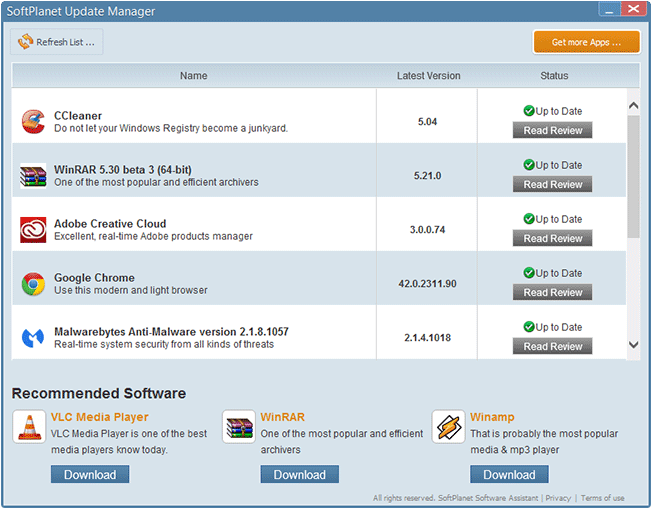Click 'Real-time system security' description text
Screen dimensions: 652x509
pos(164,344)
